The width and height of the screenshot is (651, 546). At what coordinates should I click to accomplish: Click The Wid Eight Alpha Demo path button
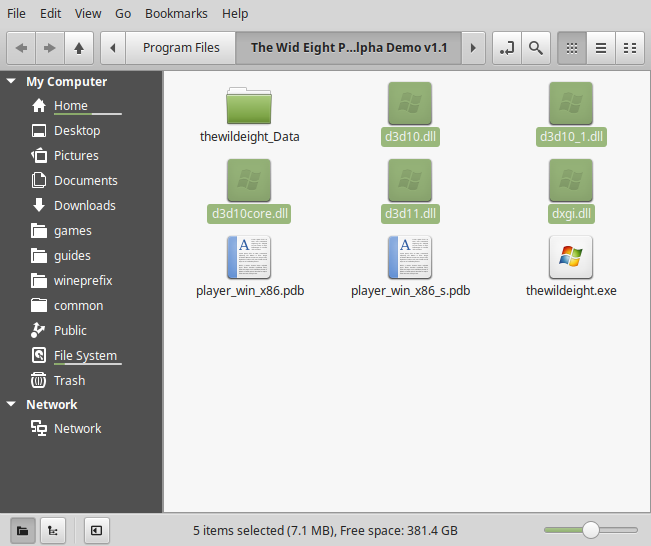pos(349,48)
